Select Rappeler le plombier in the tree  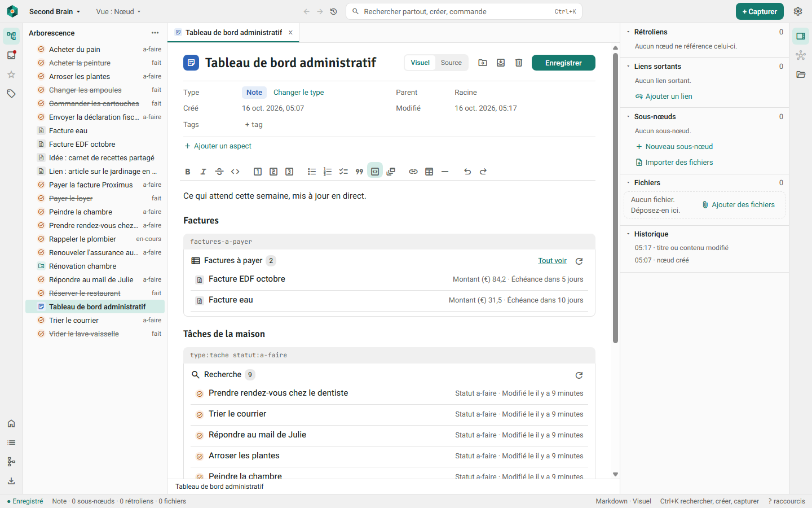[95, 239]
